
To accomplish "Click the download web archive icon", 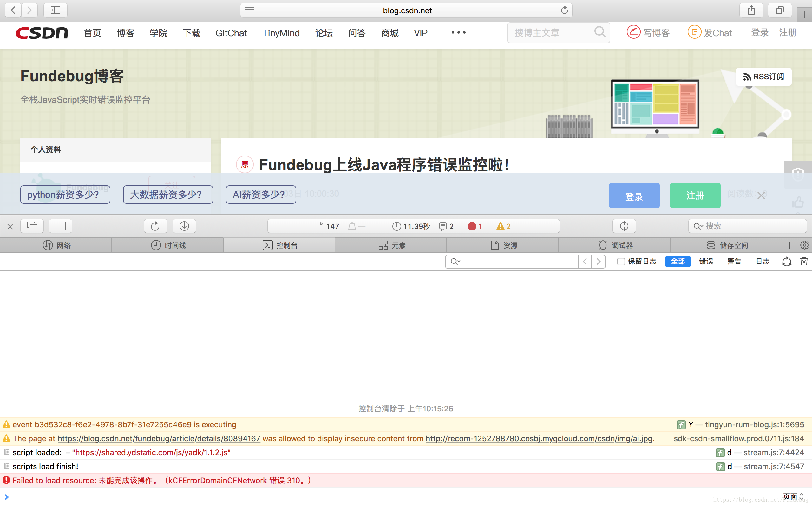I will 184,226.
